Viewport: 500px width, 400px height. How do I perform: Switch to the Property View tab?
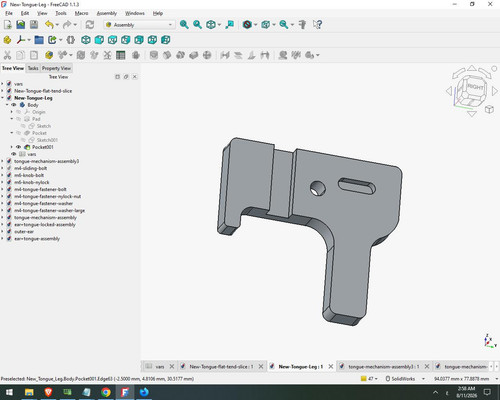click(x=56, y=68)
